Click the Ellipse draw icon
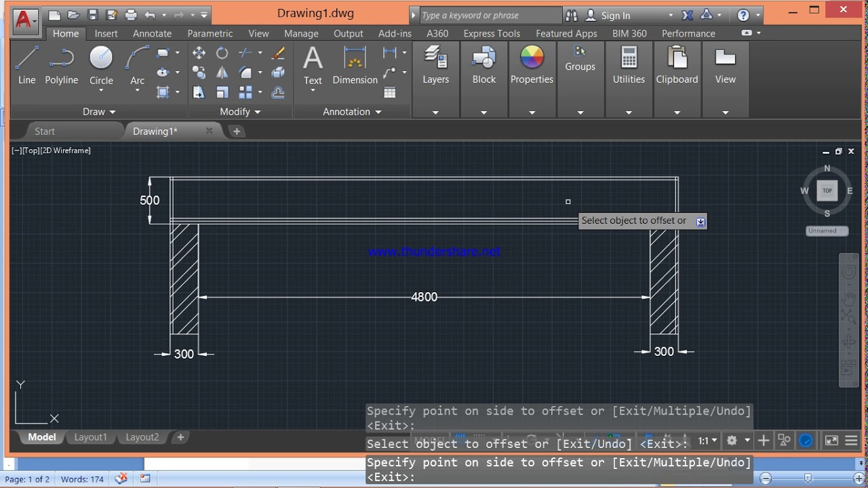This screenshot has height=488, width=868. (x=163, y=73)
